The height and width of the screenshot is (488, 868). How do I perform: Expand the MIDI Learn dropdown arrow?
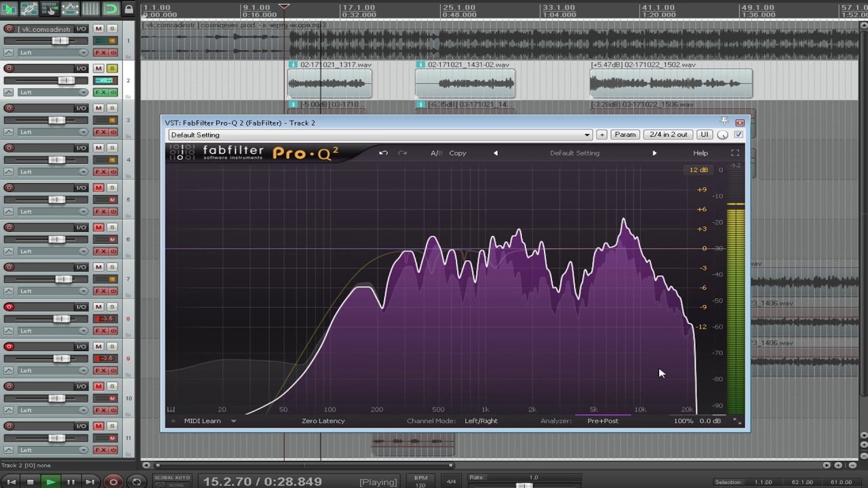point(233,421)
